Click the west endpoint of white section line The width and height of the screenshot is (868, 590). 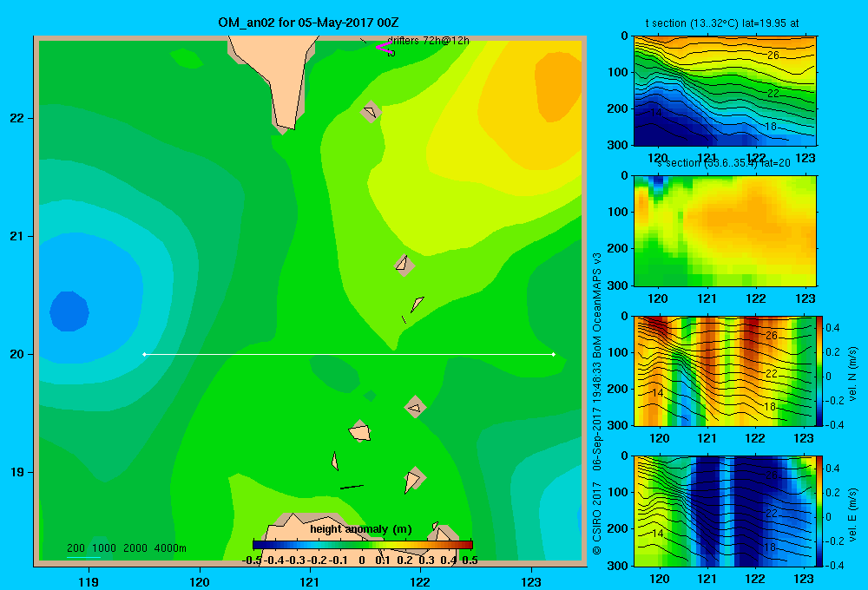pyautogui.click(x=144, y=354)
